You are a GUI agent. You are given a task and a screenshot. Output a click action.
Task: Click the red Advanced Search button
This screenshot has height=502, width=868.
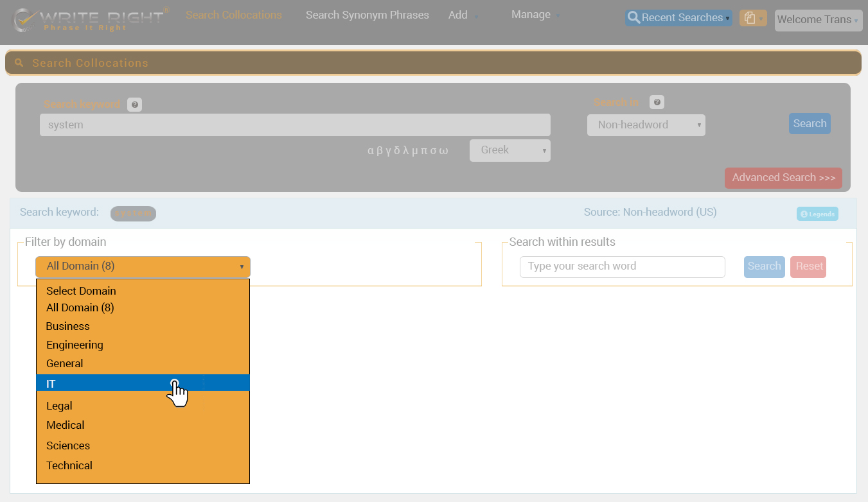783,178
